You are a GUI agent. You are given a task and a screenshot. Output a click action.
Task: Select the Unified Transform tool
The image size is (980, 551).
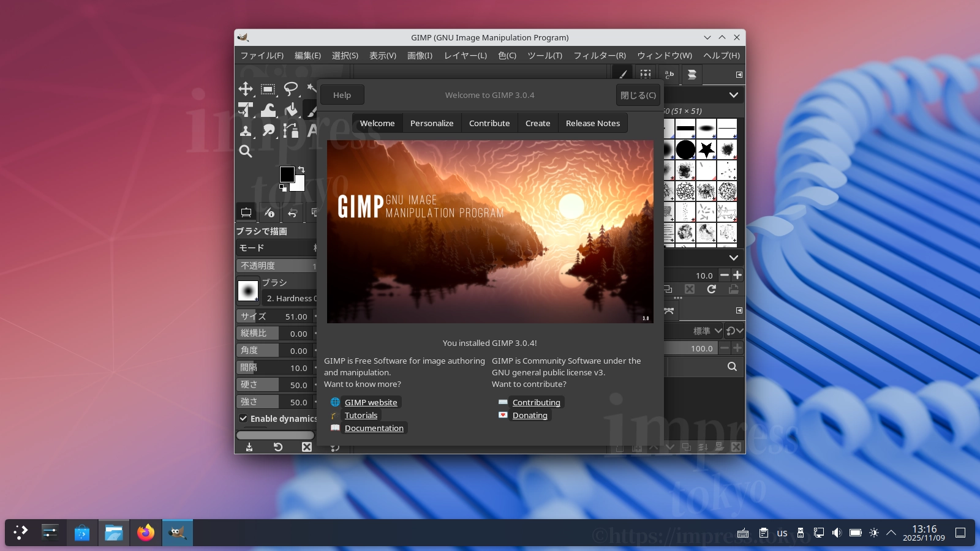click(246, 110)
